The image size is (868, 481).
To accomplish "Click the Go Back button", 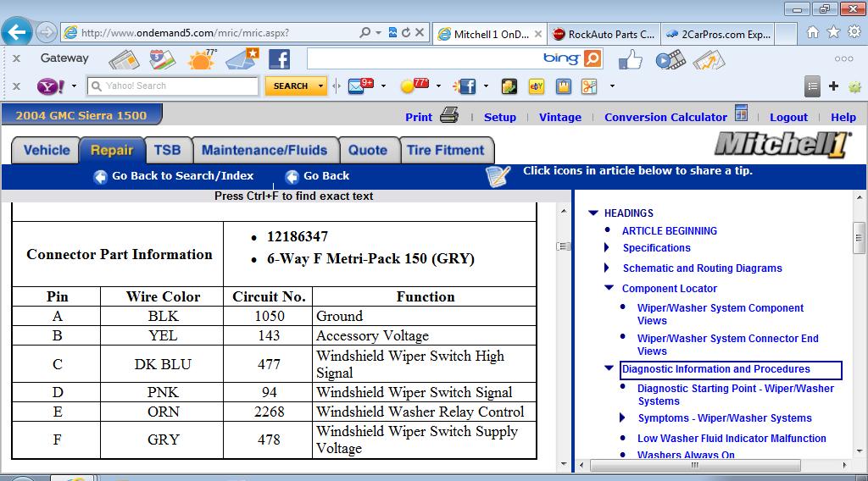I will pyautogui.click(x=317, y=176).
